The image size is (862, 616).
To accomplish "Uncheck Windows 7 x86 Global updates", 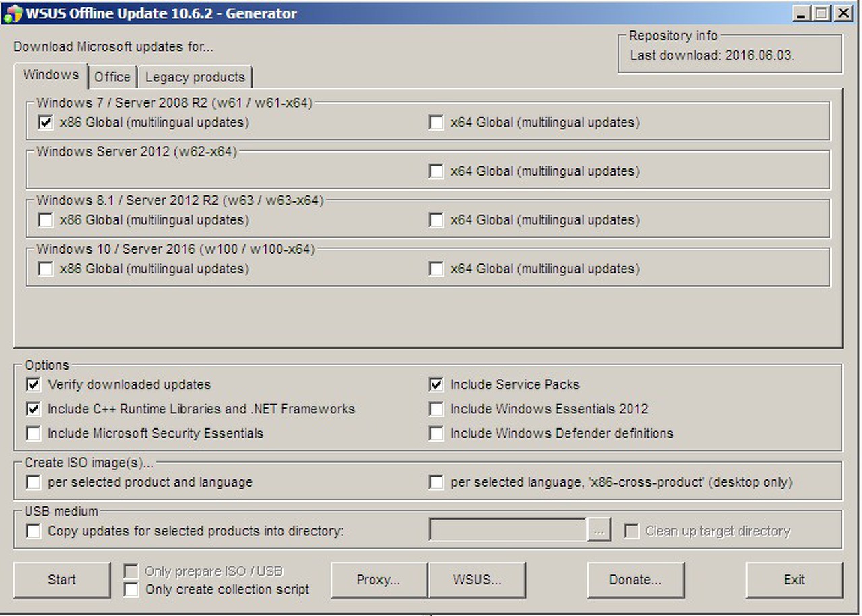I will tap(46, 123).
